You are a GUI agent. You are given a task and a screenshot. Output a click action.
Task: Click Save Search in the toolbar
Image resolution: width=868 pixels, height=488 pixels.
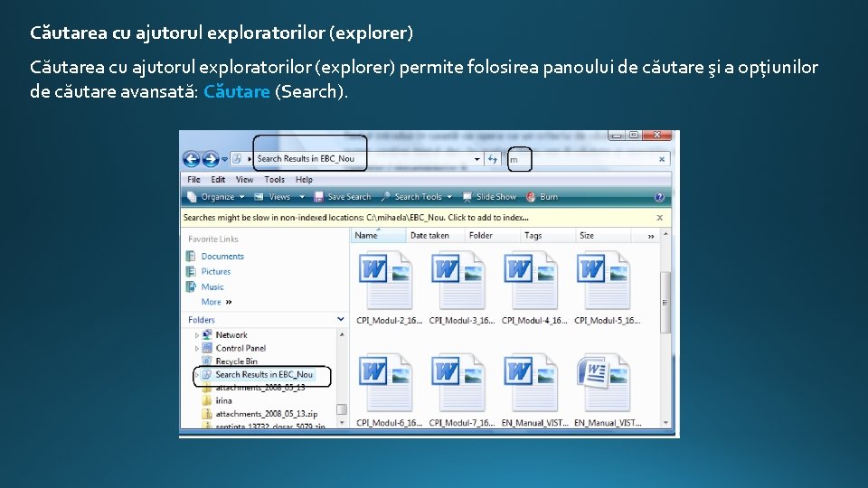[x=343, y=197]
